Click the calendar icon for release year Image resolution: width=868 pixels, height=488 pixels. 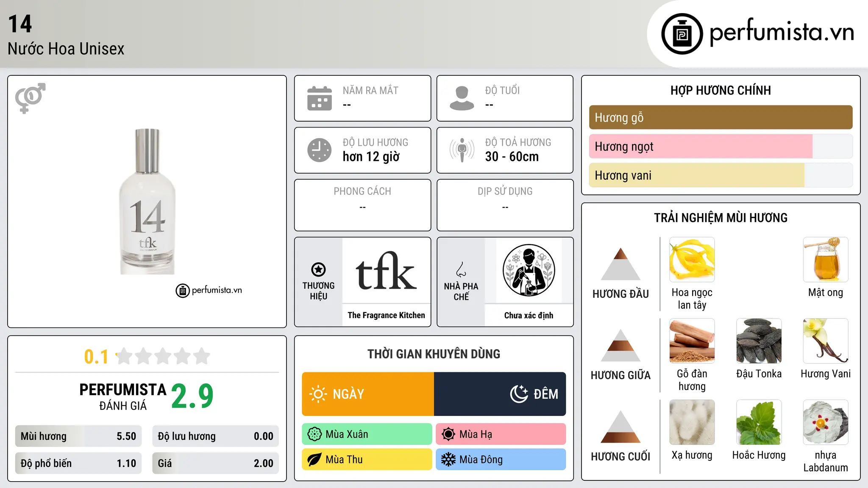(x=320, y=98)
